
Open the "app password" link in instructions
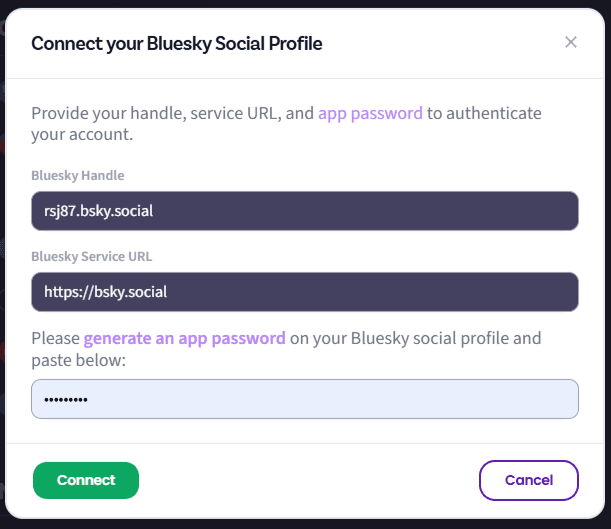click(x=370, y=113)
